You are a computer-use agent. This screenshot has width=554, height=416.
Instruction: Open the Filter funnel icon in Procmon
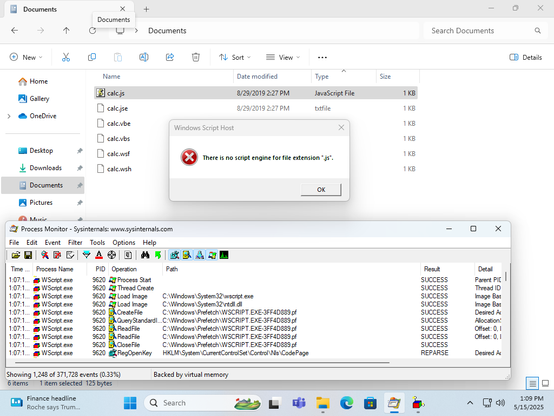pos(86,255)
